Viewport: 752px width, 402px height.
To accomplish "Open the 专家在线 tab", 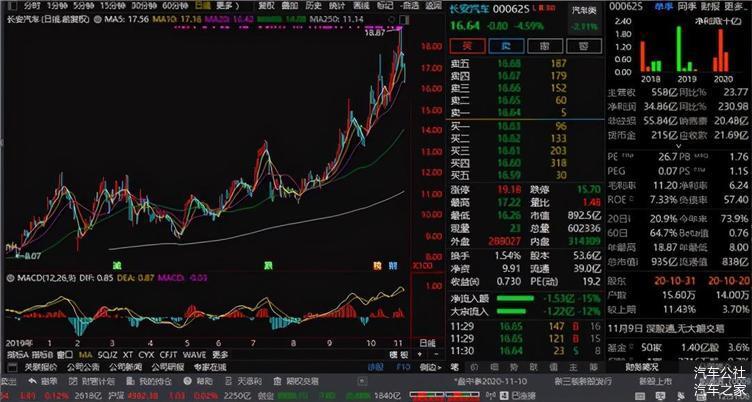I will (210, 367).
